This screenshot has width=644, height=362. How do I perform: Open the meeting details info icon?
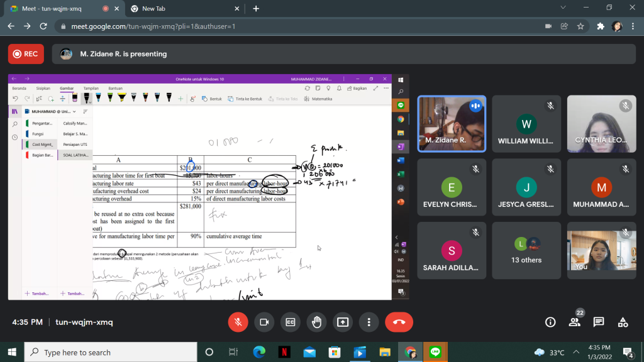[550, 322]
